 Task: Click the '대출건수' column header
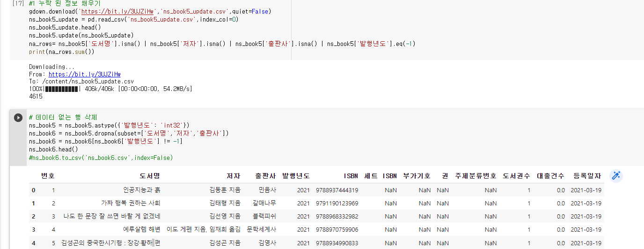point(551,176)
